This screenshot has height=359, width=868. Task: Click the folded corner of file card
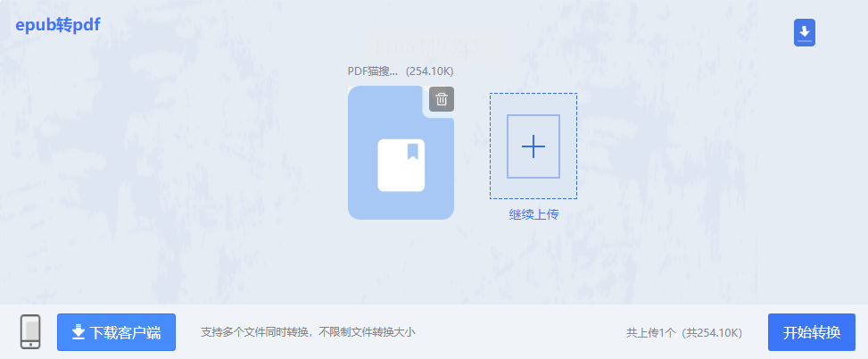(x=438, y=102)
